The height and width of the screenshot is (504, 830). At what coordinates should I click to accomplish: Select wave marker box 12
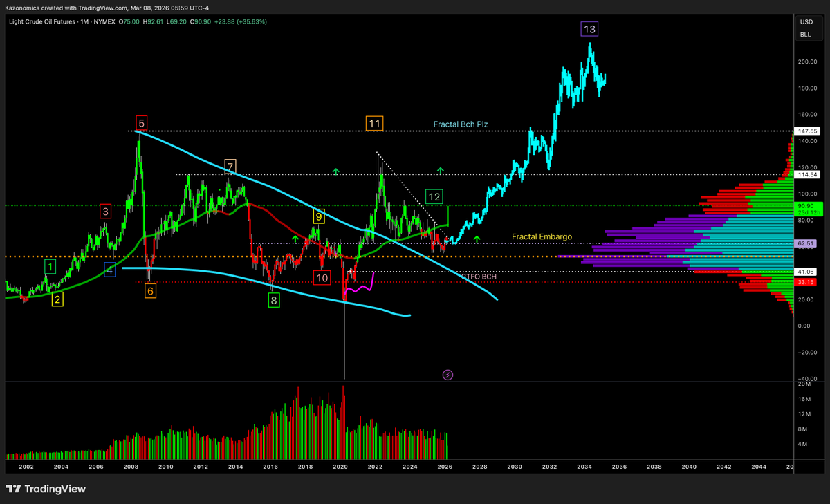pos(434,196)
